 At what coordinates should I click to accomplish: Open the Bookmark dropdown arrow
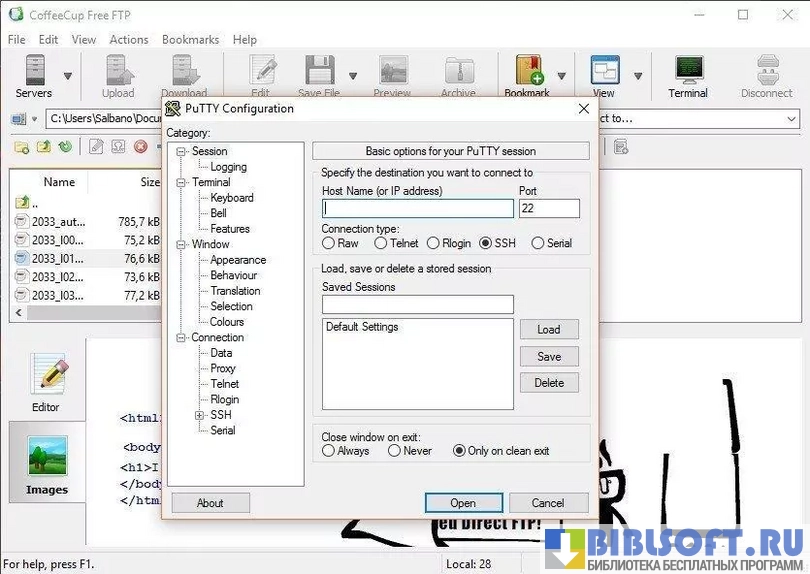tap(561, 76)
